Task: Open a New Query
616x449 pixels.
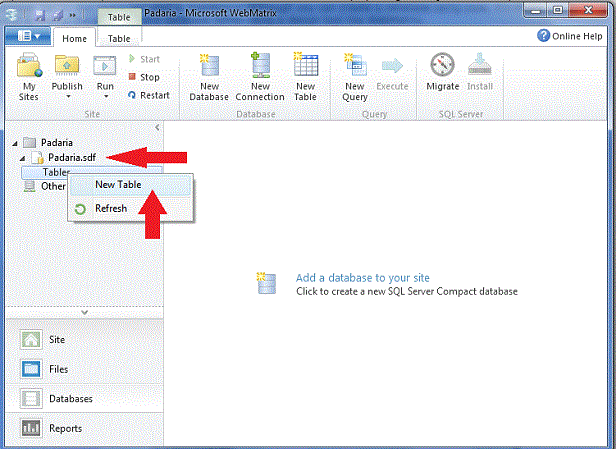Action: (x=355, y=77)
